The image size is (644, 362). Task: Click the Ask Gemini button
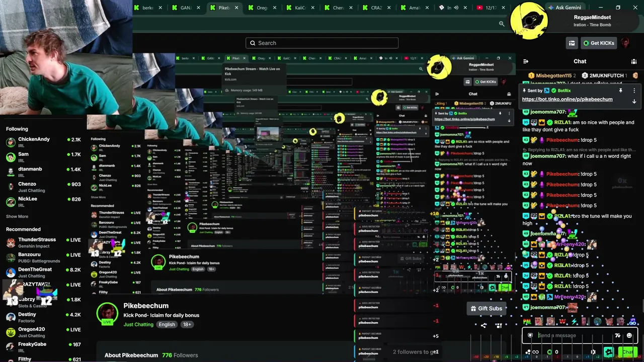pyautogui.click(x=564, y=8)
